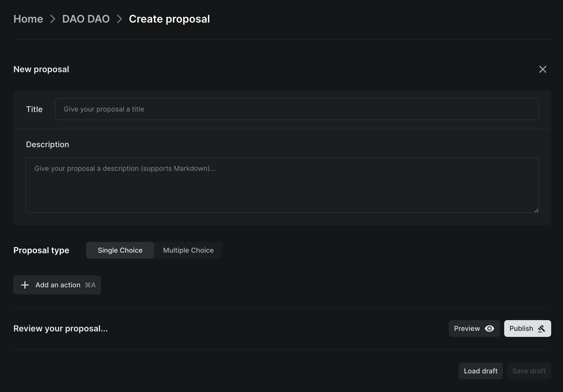This screenshot has width=563, height=392.
Task: Switch to Multiple Choice proposal type
Action: coord(188,250)
